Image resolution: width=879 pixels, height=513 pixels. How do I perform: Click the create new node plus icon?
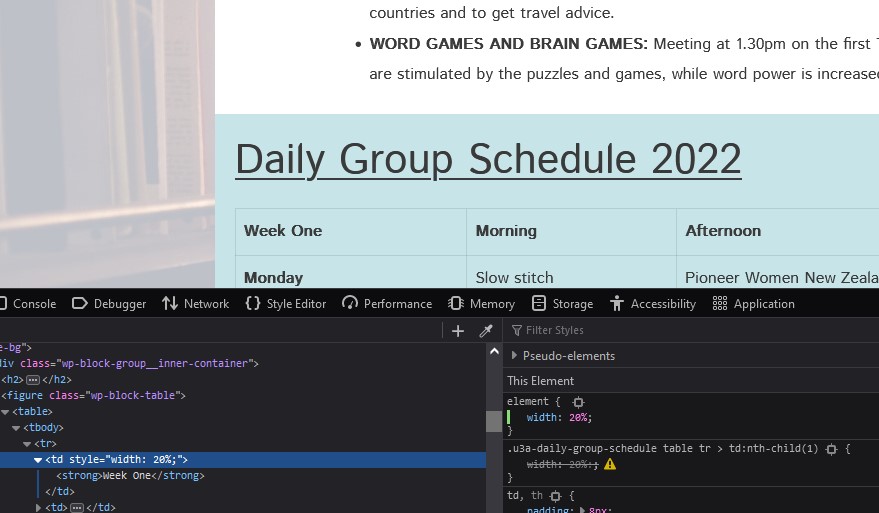coord(458,331)
